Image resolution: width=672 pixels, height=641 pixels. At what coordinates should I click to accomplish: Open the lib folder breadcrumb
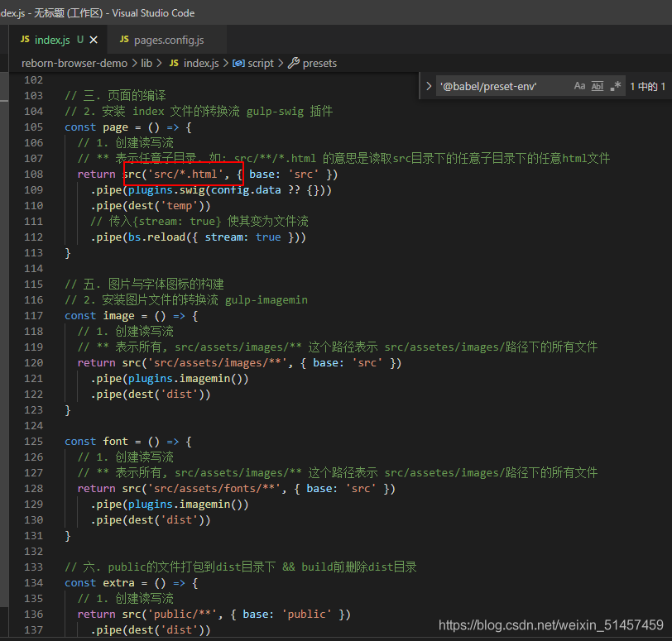[x=146, y=64]
